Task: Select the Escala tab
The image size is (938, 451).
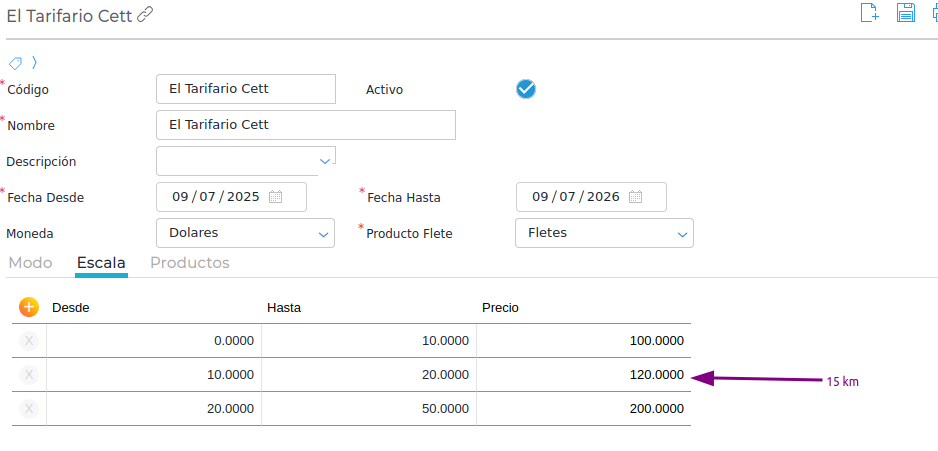Action: 101,263
